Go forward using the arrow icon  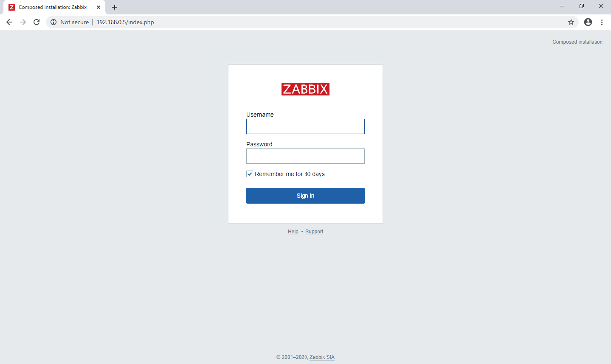point(23,22)
